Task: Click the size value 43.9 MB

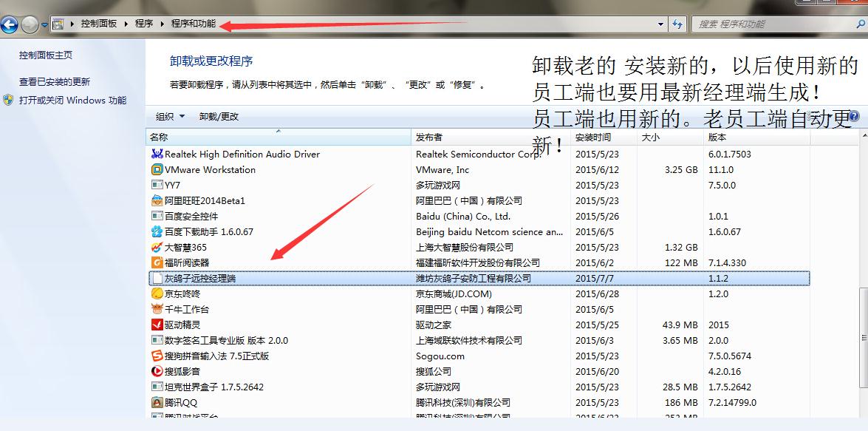Action: [x=680, y=325]
